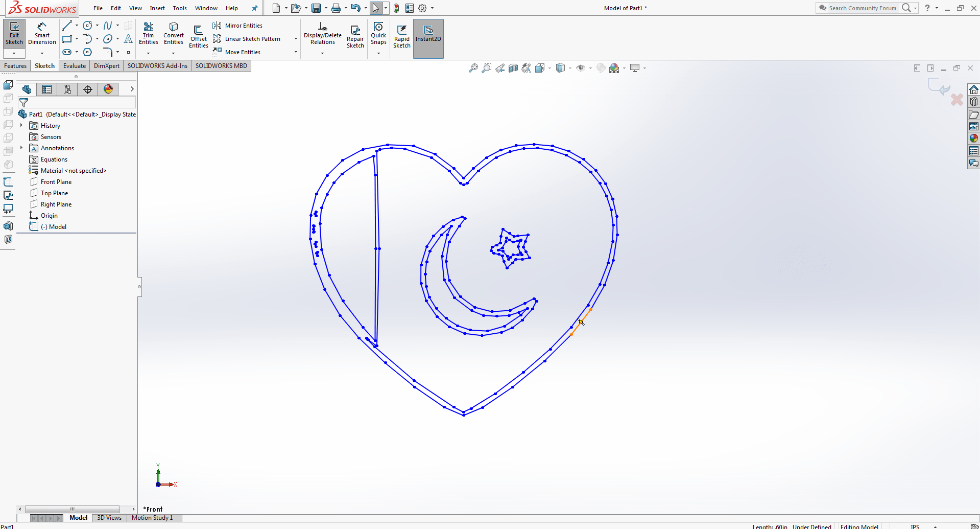Click the Rebuild traffic light icon

(x=396, y=8)
